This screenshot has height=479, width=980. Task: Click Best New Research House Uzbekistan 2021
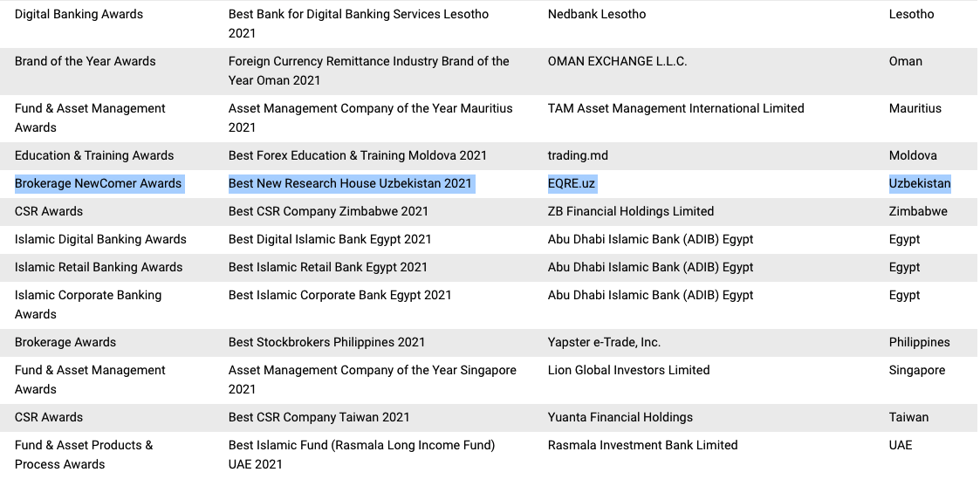[x=350, y=183]
